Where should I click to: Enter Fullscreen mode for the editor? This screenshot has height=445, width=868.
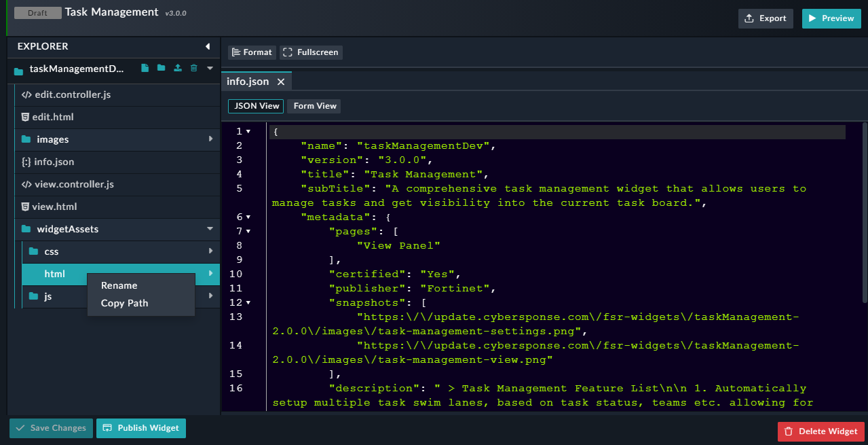click(x=311, y=52)
